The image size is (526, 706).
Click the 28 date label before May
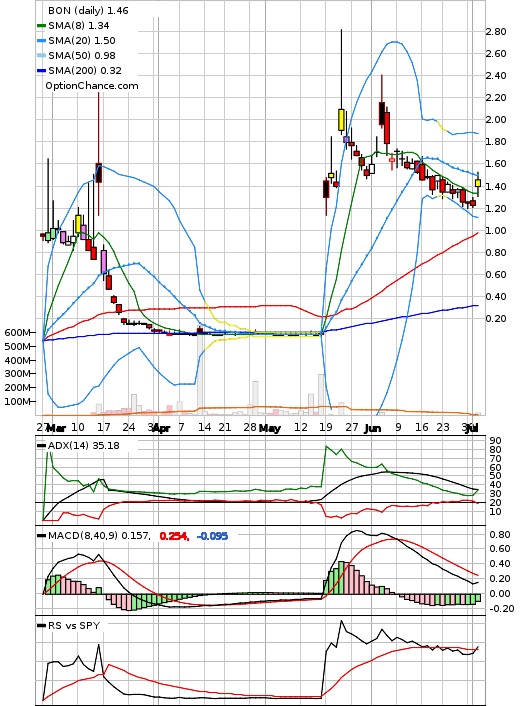pyautogui.click(x=249, y=427)
